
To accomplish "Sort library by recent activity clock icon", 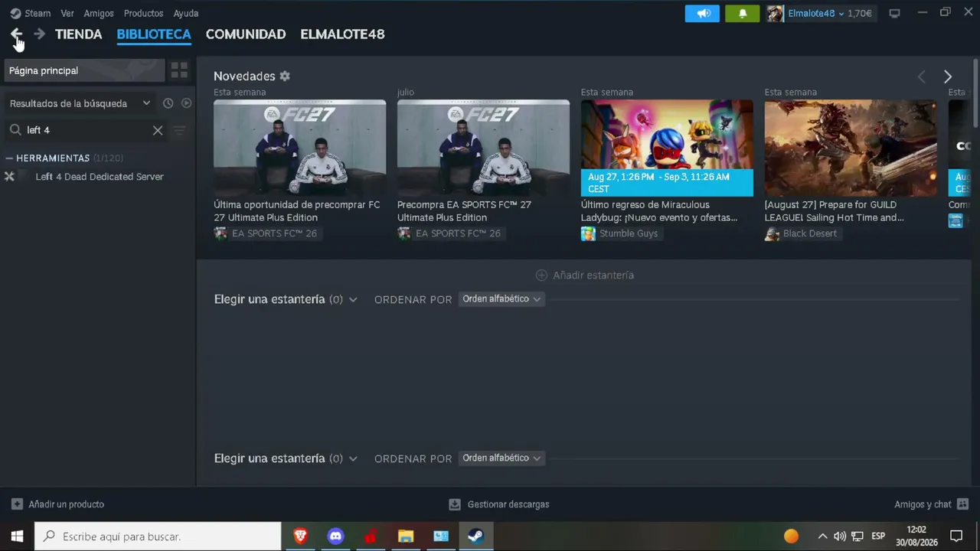I will (x=168, y=103).
